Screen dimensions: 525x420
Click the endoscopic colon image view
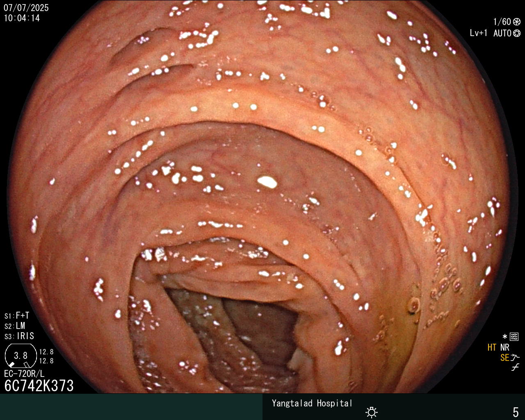point(262,197)
